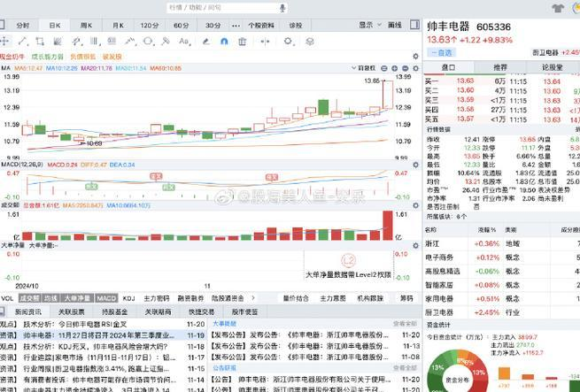The height and width of the screenshot is (392, 580).
Task: Toggle the blue magnet snap tool
Action: pos(224,41)
